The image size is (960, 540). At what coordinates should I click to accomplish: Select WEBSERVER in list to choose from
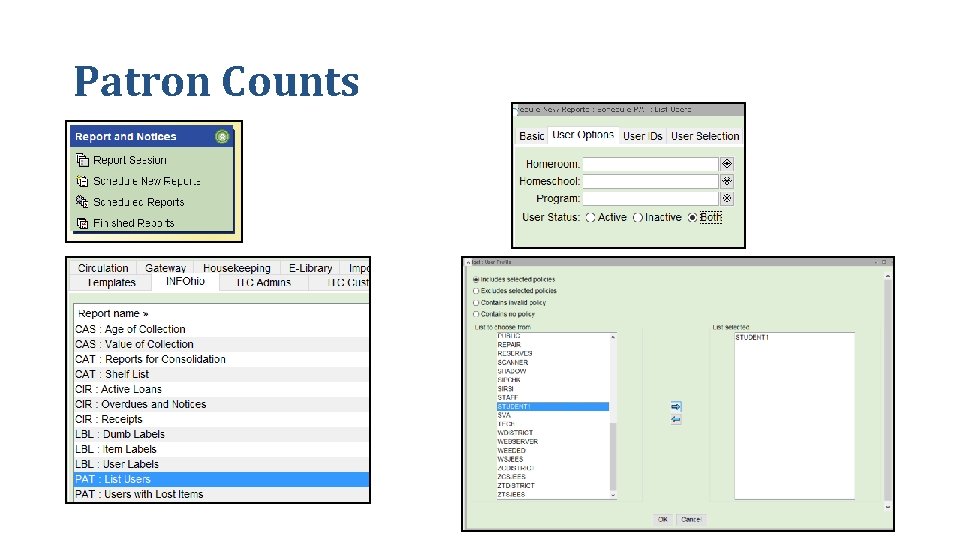tap(517, 441)
